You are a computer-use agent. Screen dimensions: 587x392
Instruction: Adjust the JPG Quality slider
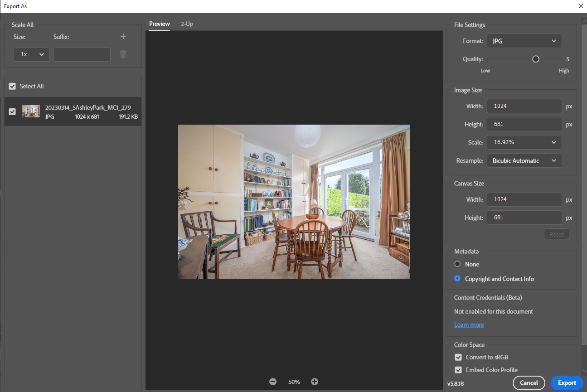(535, 59)
